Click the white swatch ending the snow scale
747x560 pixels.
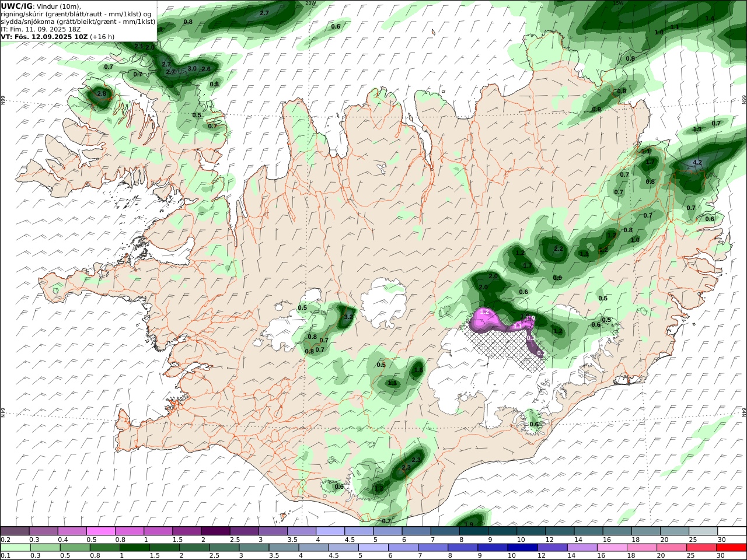tap(731, 531)
